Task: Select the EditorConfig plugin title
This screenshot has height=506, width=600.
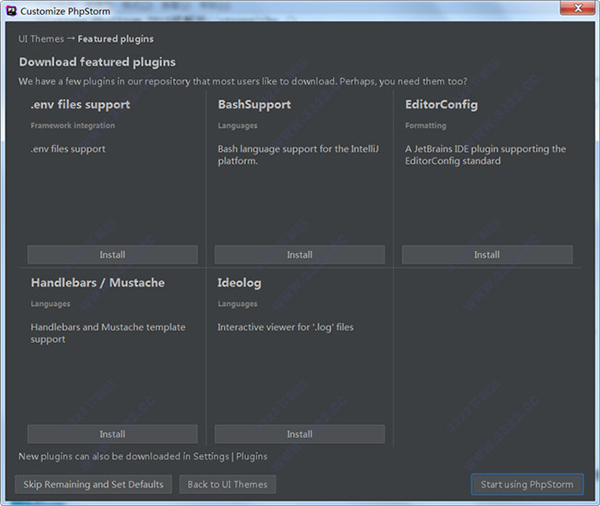Action: [x=441, y=104]
